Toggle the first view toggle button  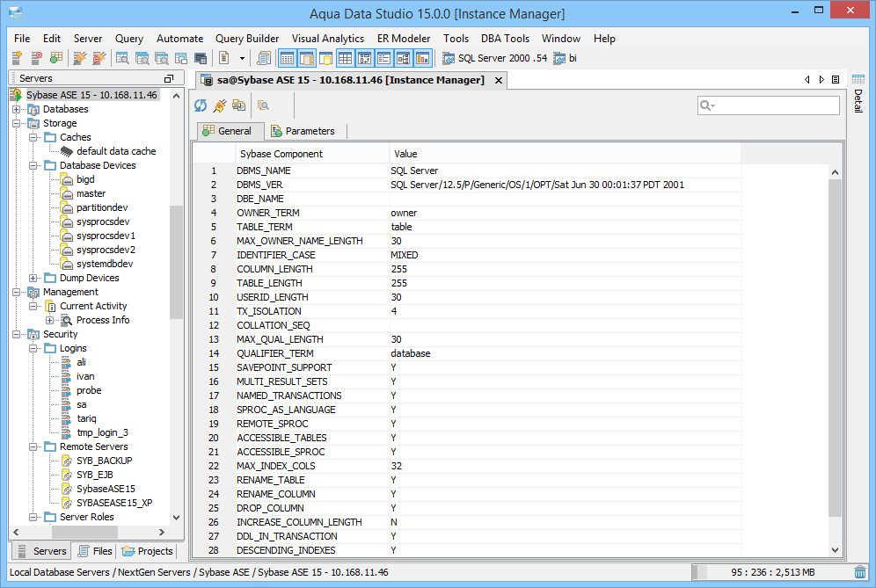click(287, 57)
